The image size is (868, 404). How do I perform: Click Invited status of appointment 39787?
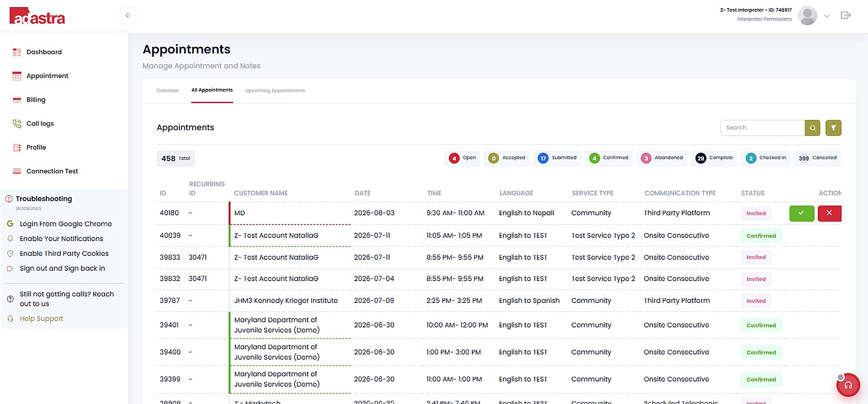coord(756,301)
